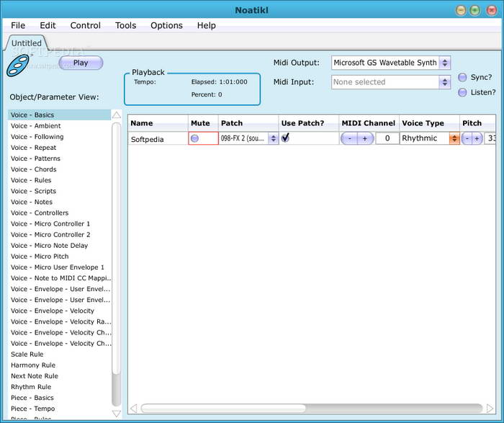
Task: Click the MIDI Channel minus button
Action: click(x=350, y=138)
